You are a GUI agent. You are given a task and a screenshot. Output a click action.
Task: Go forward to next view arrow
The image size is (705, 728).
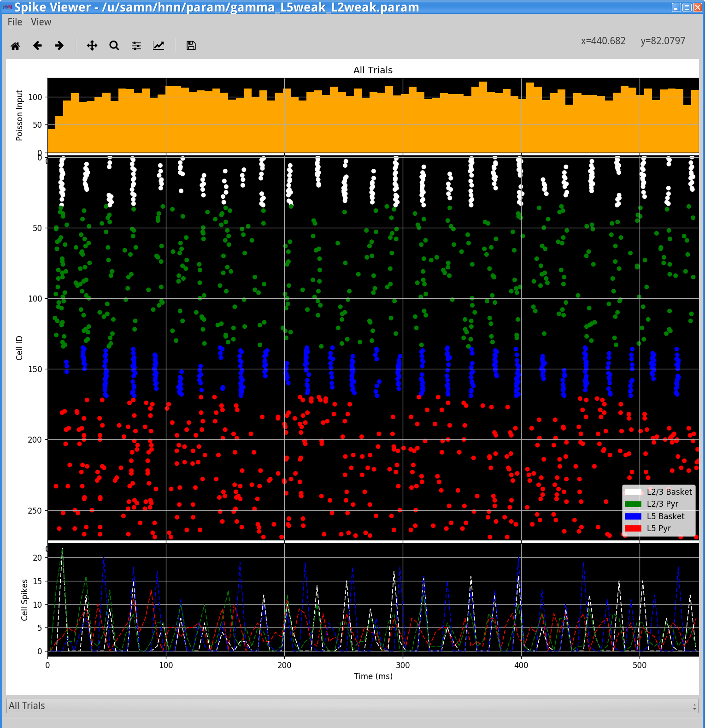click(x=59, y=46)
